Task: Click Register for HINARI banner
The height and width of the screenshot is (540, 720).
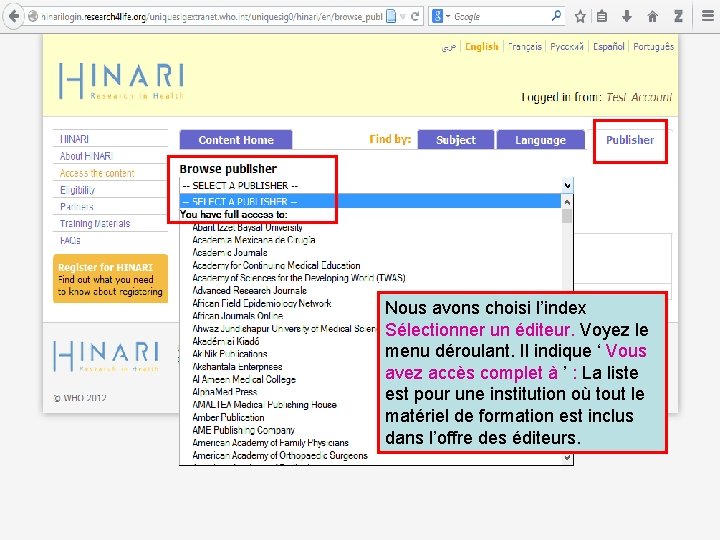Action: pos(110,279)
